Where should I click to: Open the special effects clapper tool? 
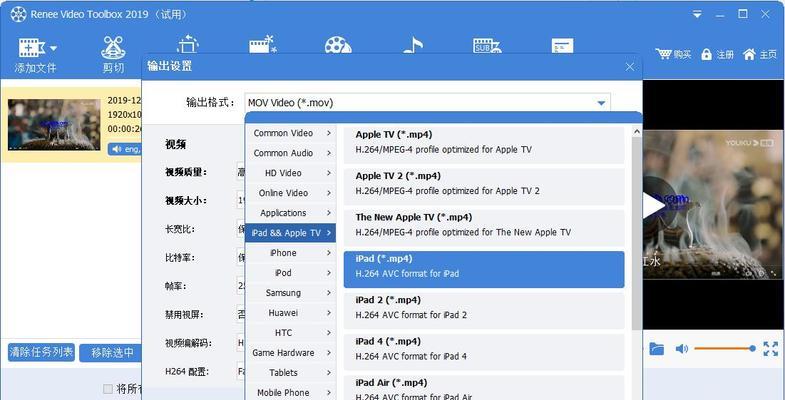[x=263, y=45]
